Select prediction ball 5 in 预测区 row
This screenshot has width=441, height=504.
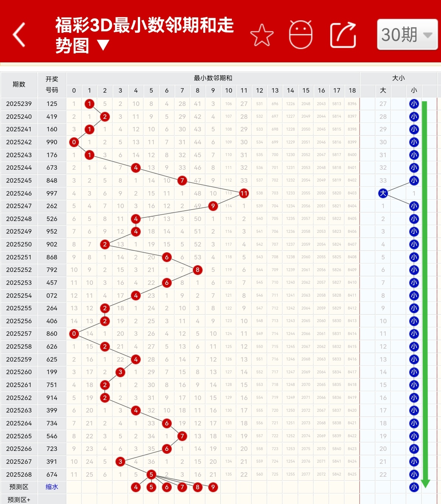[151, 487]
